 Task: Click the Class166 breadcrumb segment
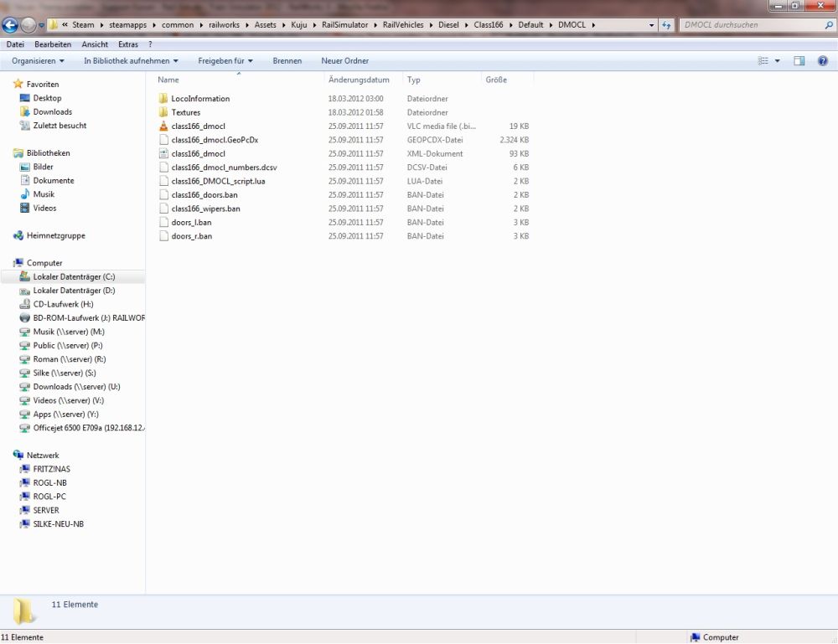(x=488, y=24)
